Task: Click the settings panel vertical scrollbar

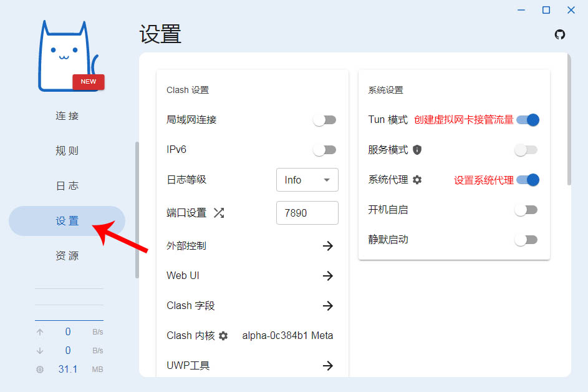Action: tap(568, 119)
